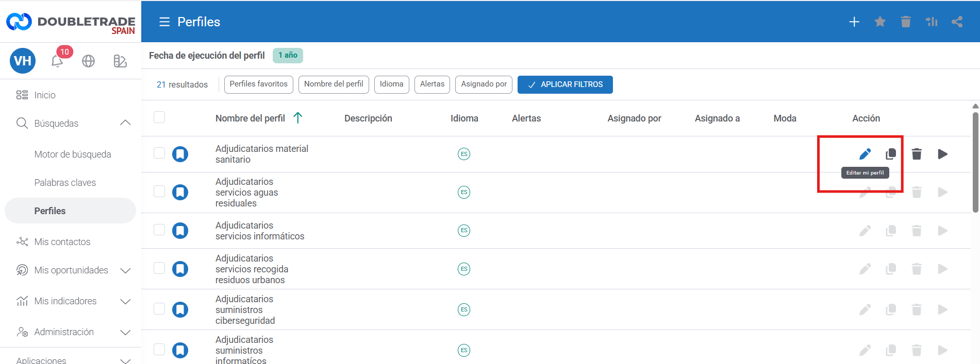Click the trash icon in blue header
This screenshot has width=980, height=364.
click(906, 22)
